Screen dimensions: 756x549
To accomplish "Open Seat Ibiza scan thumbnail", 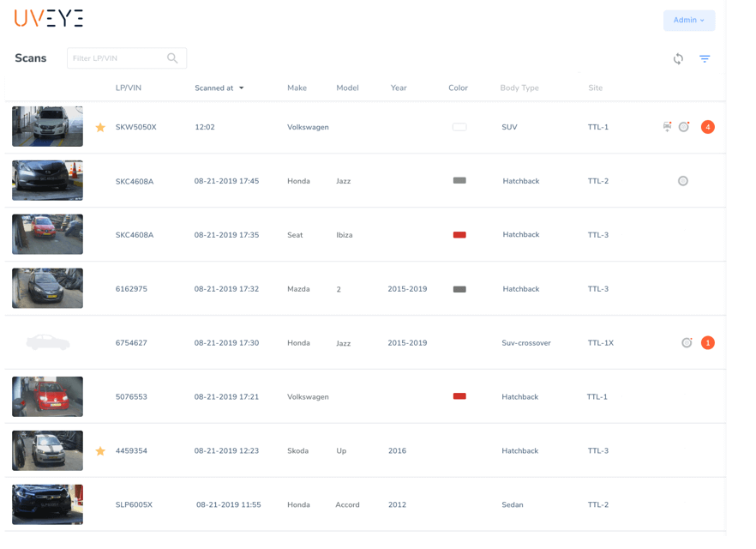I will point(47,234).
